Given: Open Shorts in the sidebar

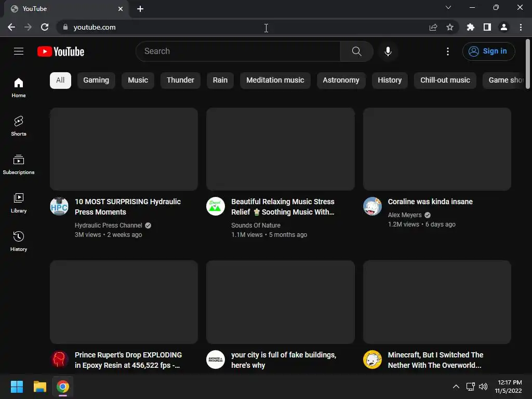Looking at the screenshot, I should [x=19, y=126].
